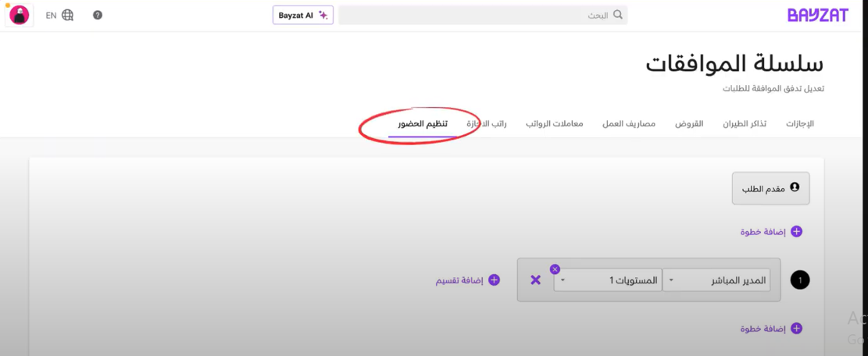Click the BAYZAT logo
The height and width of the screenshot is (356, 868).
click(817, 15)
